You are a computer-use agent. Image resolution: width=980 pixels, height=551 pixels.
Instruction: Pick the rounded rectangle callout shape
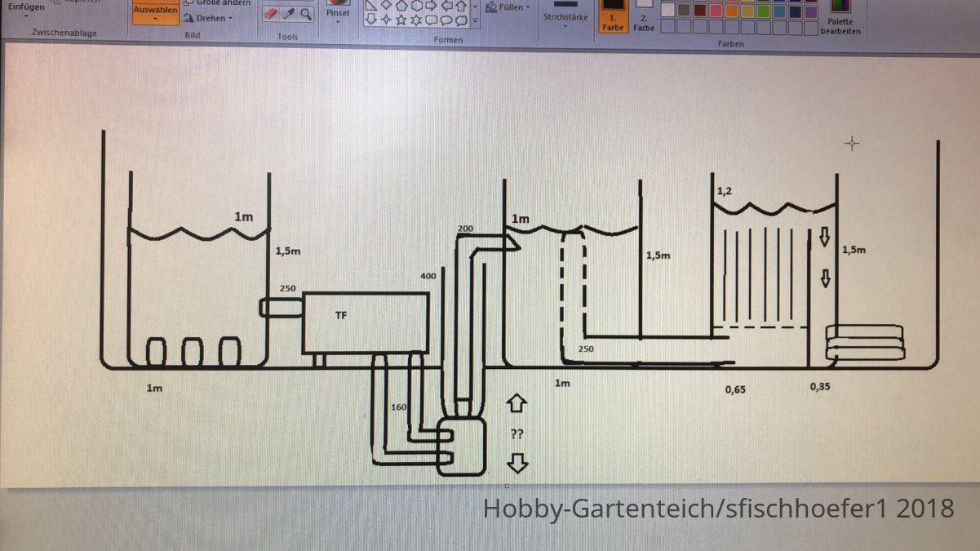pos(431,20)
